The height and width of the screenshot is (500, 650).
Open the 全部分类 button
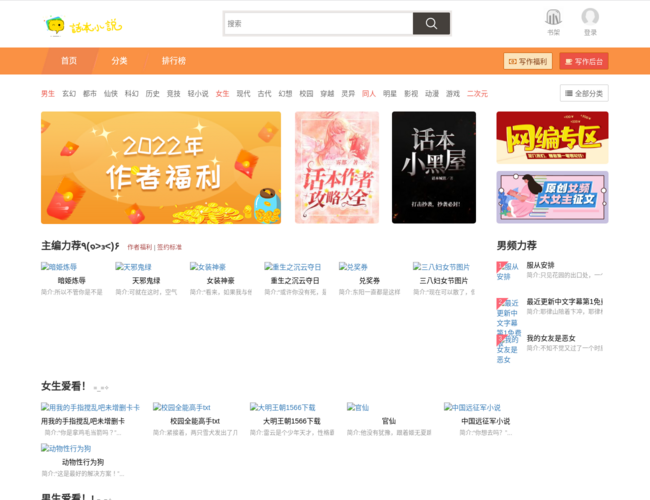click(x=584, y=93)
